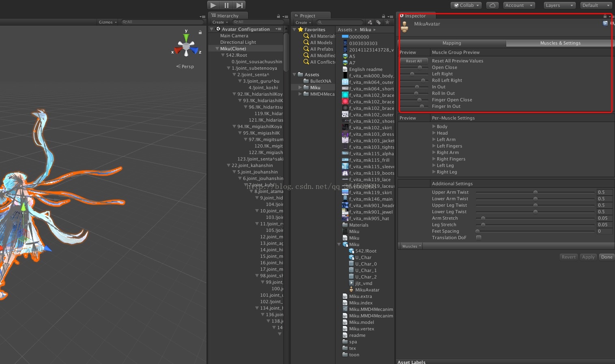Expand the Left Fingers muscle group
The image size is (615, 364).
coord(434,146)
